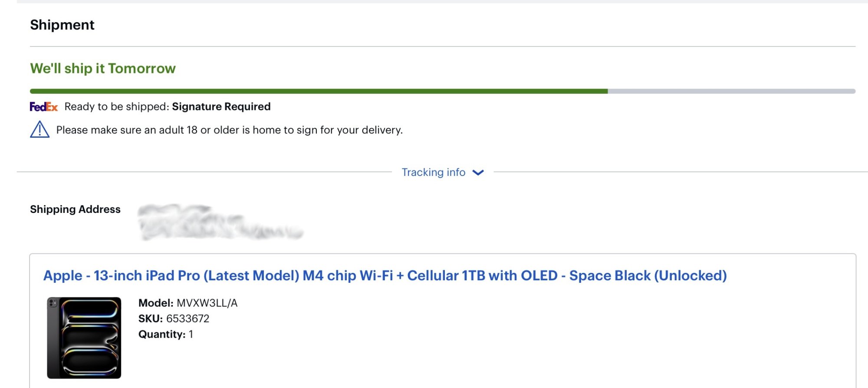
Task: Click the bold Signature Required text
Action: click(221, 106)
